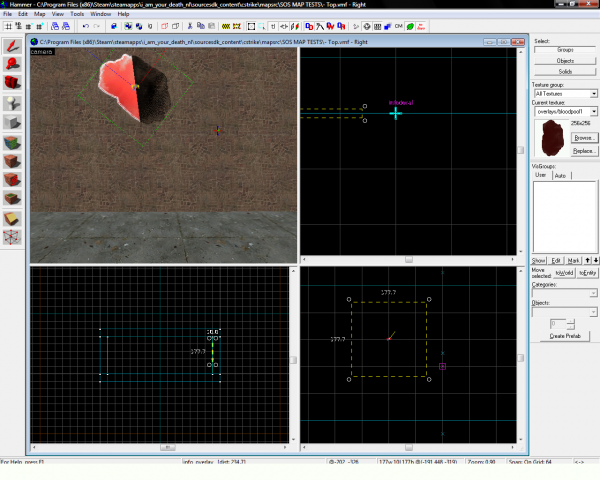Viewport: 600px width, 480px height.
Task: Pick the Block tool (gray cube)
Action: [12, 122]
